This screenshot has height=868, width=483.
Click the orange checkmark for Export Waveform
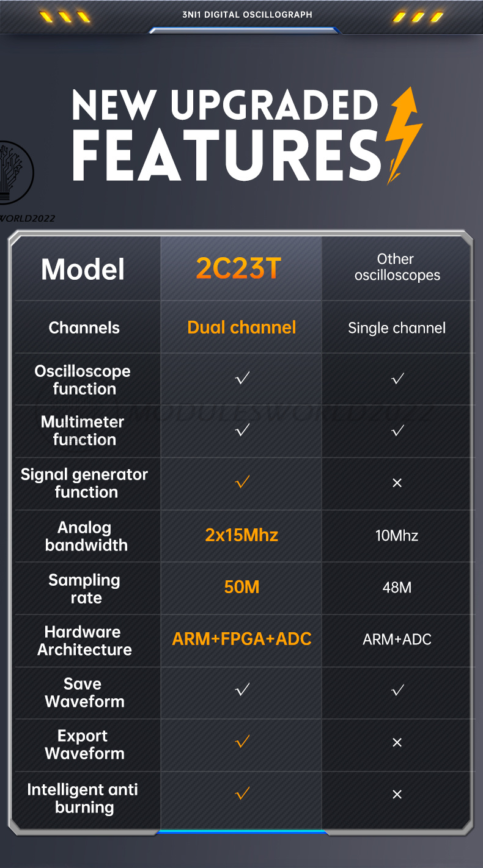point(242,742)
